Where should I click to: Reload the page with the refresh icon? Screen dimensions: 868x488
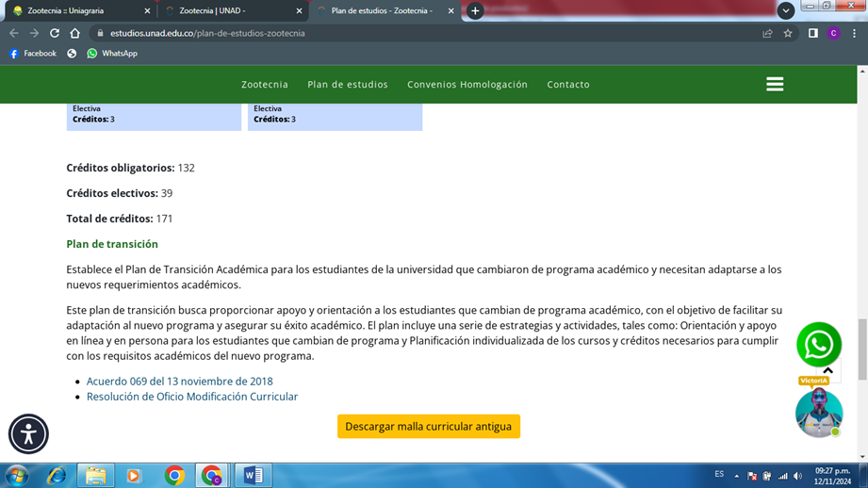(55, 33)
